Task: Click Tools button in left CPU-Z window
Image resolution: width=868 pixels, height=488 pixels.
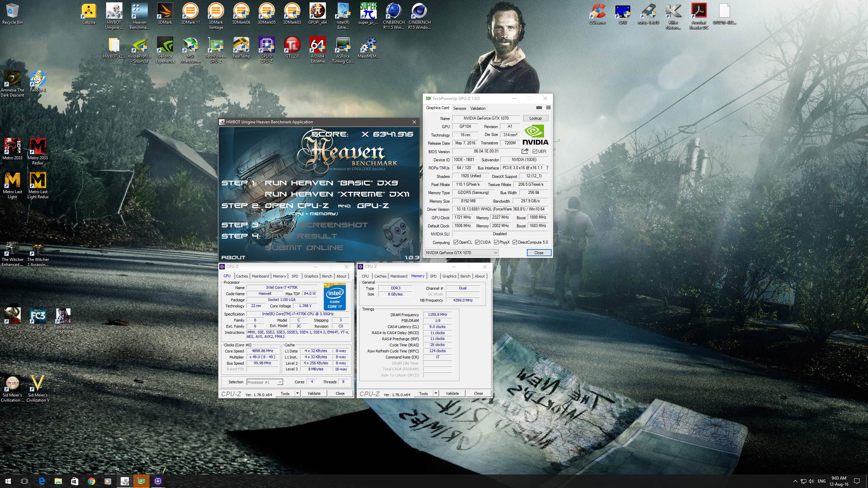Action: [285, 393]
